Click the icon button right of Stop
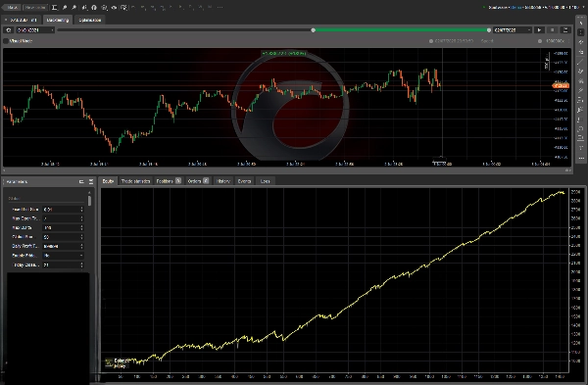588x385 pixels. point(565,30)
